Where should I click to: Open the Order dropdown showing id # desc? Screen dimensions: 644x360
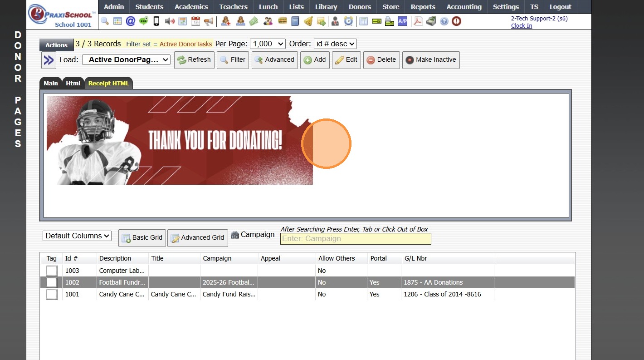click(335, 44)
